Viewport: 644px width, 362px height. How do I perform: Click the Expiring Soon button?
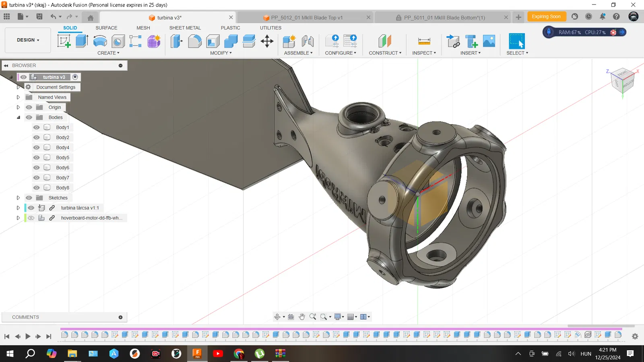pos(546,16)
